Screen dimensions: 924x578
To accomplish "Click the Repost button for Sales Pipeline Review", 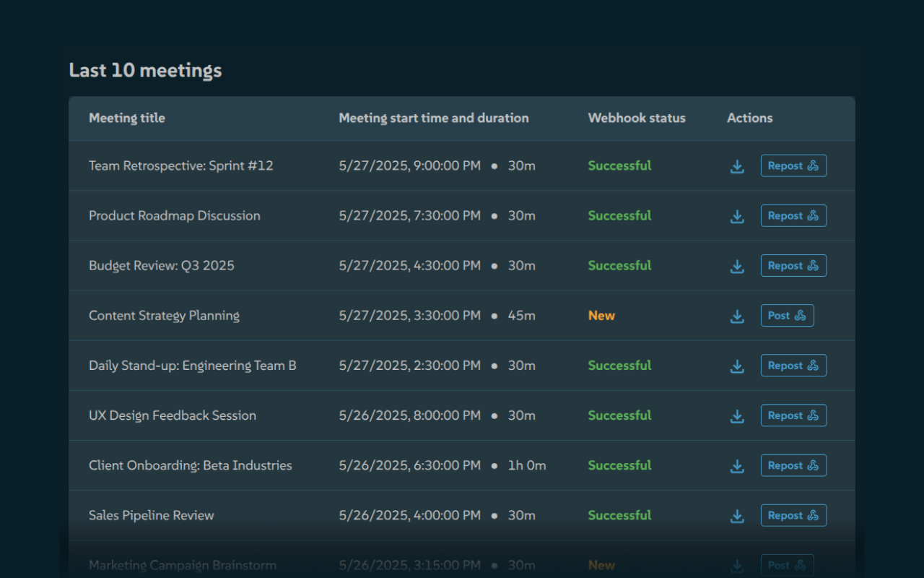I will (x=793, y=515).
